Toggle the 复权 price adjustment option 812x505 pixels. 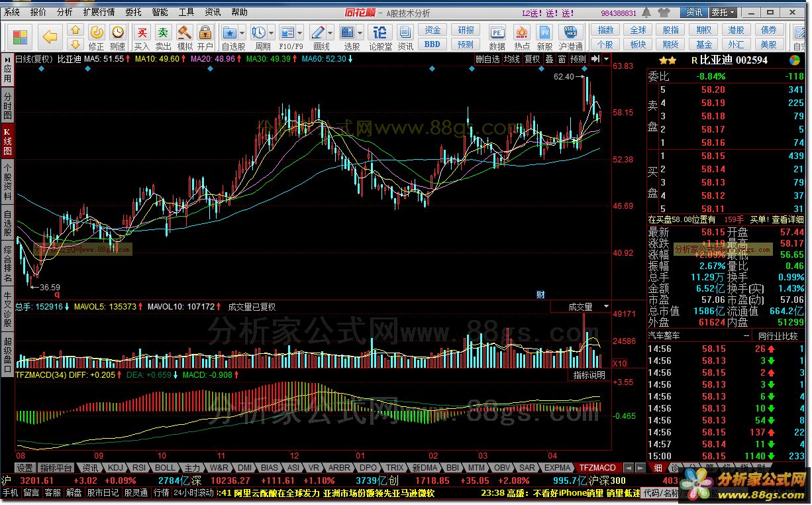point(532,59)
